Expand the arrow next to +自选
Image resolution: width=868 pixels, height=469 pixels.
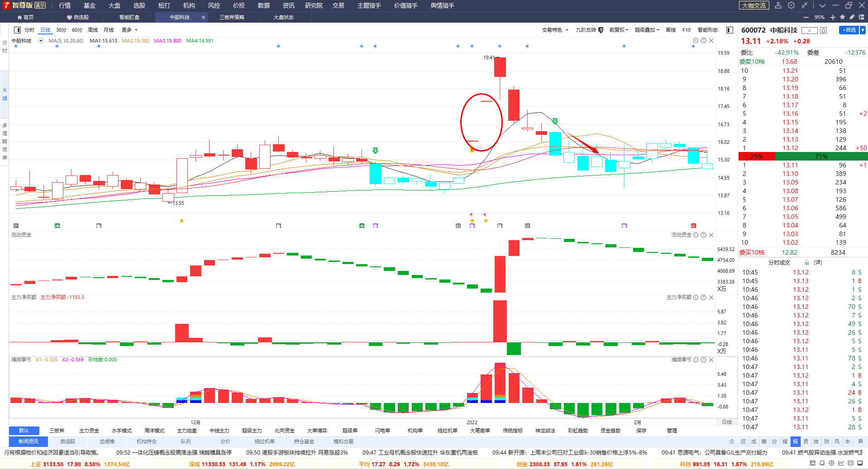863,30
